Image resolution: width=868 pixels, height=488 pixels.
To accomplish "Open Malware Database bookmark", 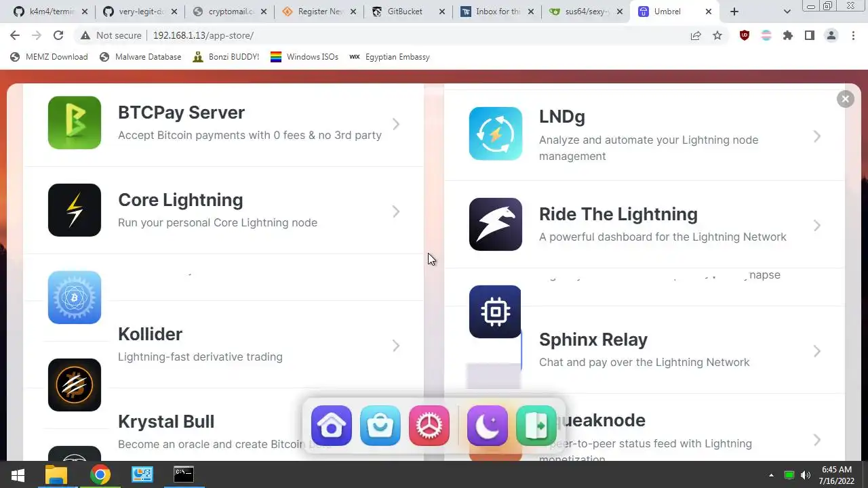I will pos(140,57).
